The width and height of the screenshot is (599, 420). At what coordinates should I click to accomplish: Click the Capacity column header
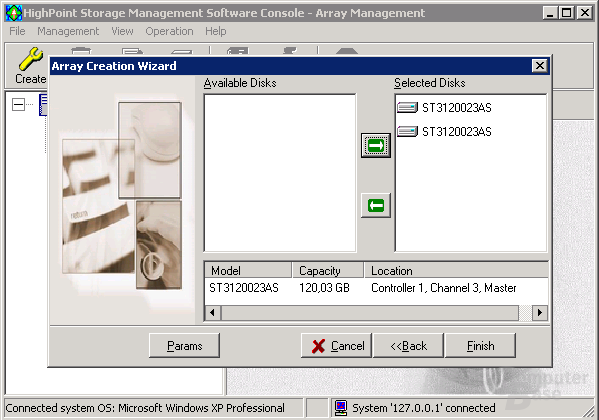328,271
